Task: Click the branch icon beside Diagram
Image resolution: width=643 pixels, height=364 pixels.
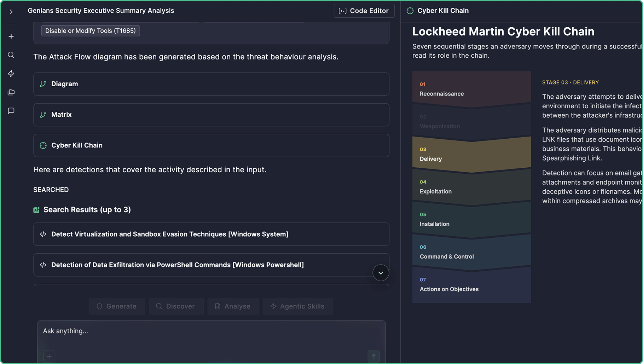Action: click(43, 84)
